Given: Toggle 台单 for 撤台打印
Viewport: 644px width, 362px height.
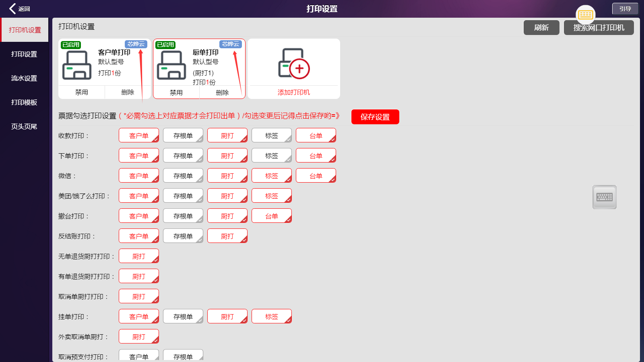Looking at the screenshot, I should [272, 216].
